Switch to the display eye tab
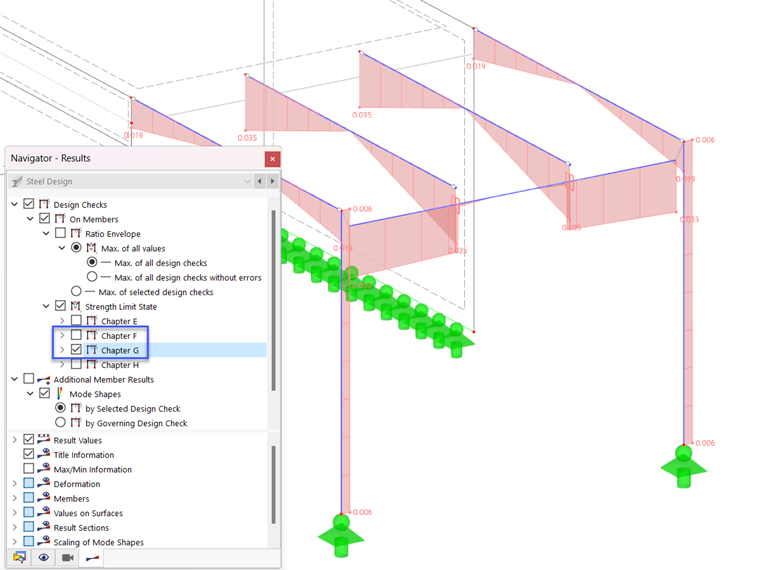760x570 pixels. point(44,557)
